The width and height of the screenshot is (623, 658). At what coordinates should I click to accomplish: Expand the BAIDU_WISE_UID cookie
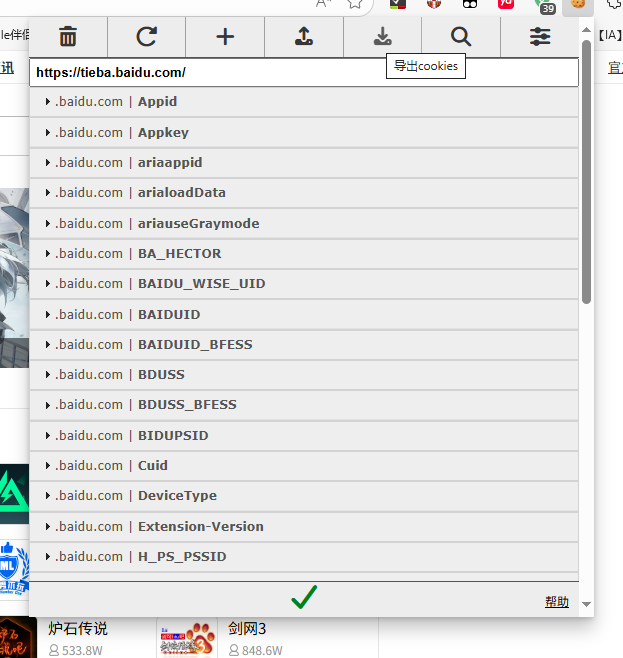(x=201, y=284)
